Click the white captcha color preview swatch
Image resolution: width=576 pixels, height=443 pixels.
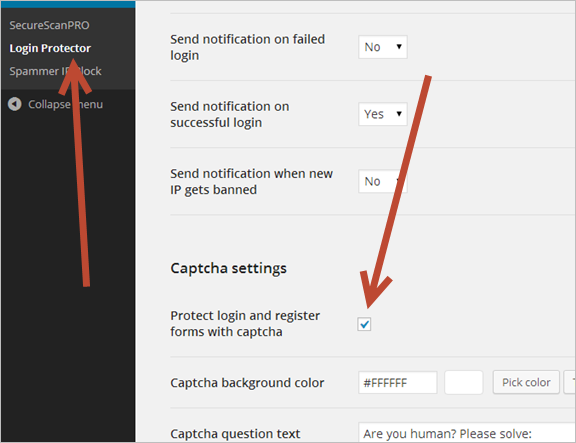(464, 382)
